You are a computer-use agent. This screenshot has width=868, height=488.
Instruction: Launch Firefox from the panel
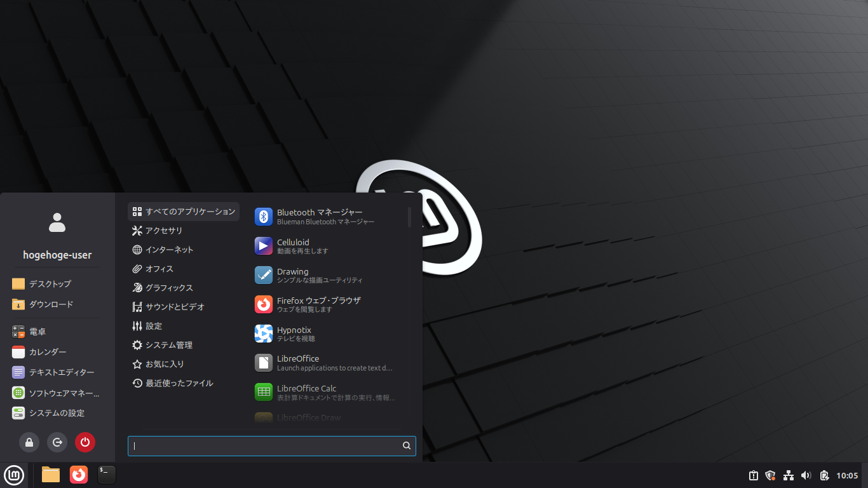coord(79,475)
